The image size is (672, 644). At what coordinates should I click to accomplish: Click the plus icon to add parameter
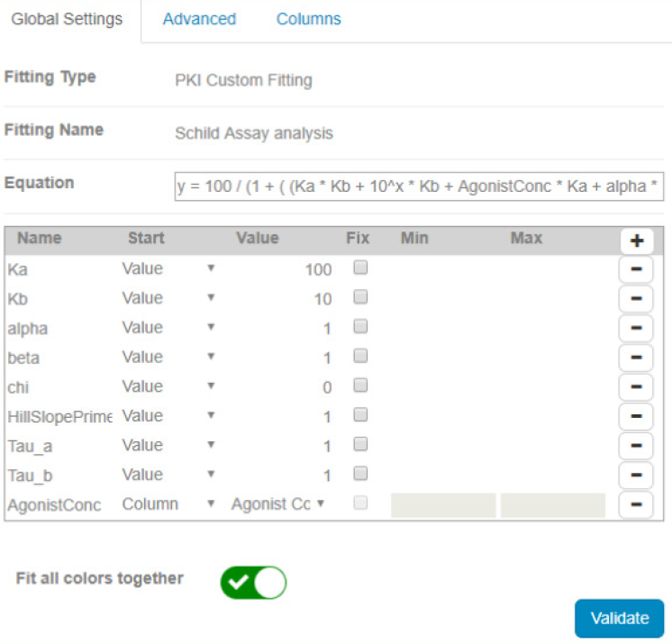[x=636, y=240]
